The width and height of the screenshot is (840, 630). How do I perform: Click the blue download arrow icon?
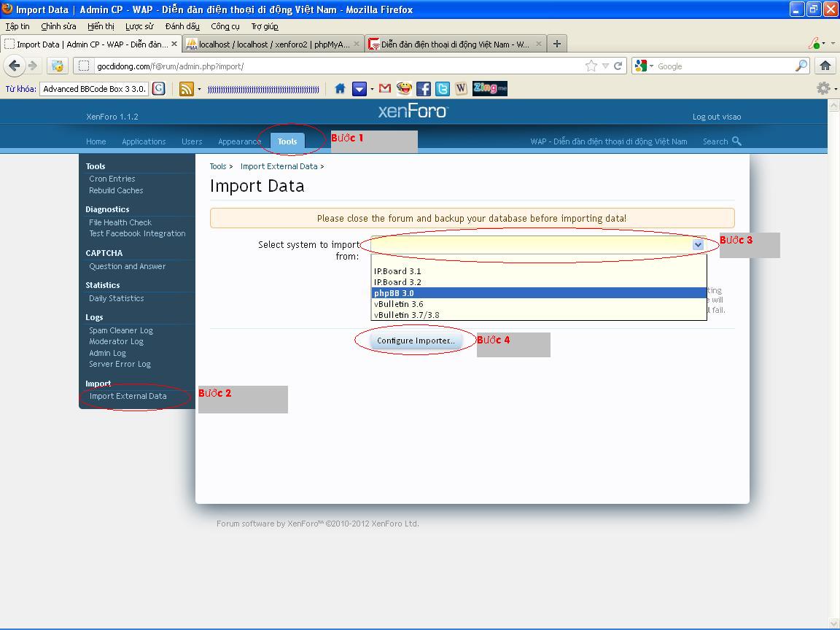coord(359,88)
